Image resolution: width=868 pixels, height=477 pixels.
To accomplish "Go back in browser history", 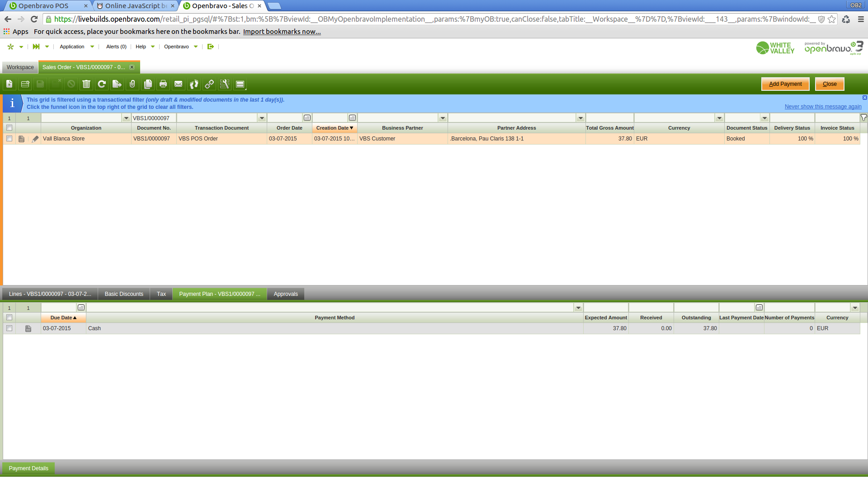I will point(8,19).
